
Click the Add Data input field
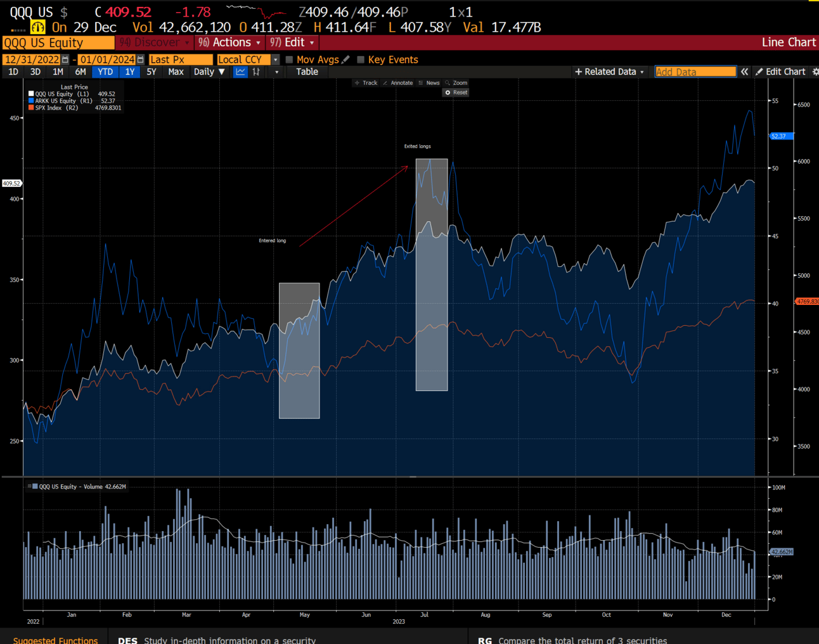pos(695,72)
